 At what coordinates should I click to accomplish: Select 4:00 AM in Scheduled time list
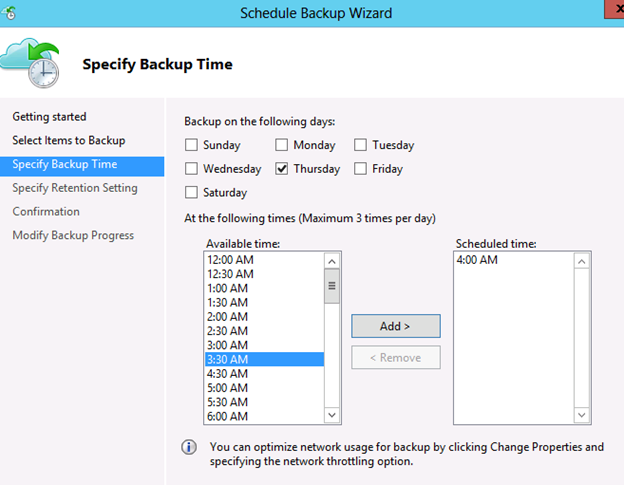click(513, 260)
